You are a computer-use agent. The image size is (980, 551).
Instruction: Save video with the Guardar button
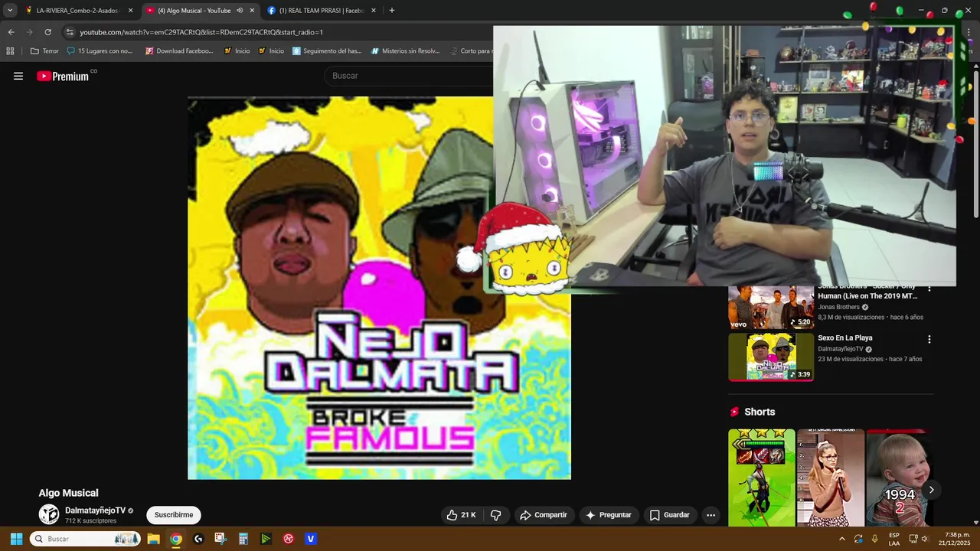pyautogui.click(x=669, y=515)
